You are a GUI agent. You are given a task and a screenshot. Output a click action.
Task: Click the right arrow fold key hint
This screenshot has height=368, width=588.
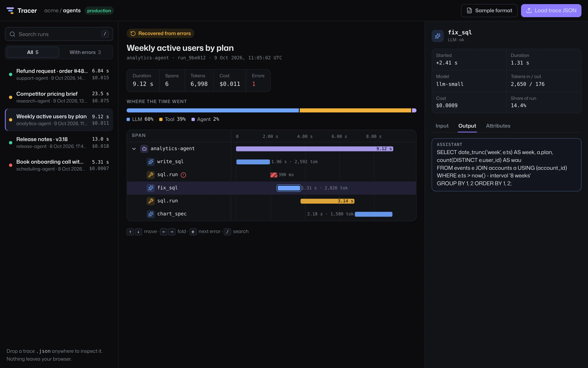pos(172,232)
